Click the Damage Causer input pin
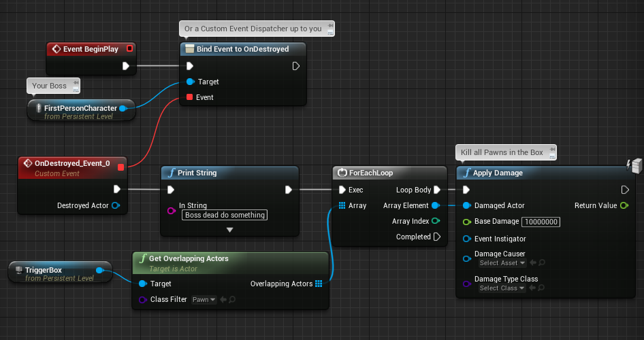This screenshot has height=340, width=644. point(466,258)
